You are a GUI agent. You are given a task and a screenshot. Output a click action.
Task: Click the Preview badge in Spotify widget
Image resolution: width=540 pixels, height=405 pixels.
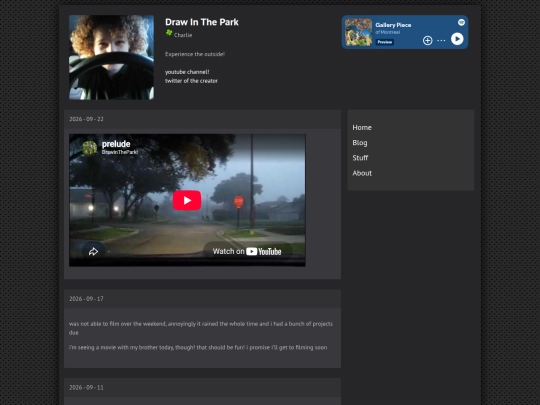click(385, 42)
